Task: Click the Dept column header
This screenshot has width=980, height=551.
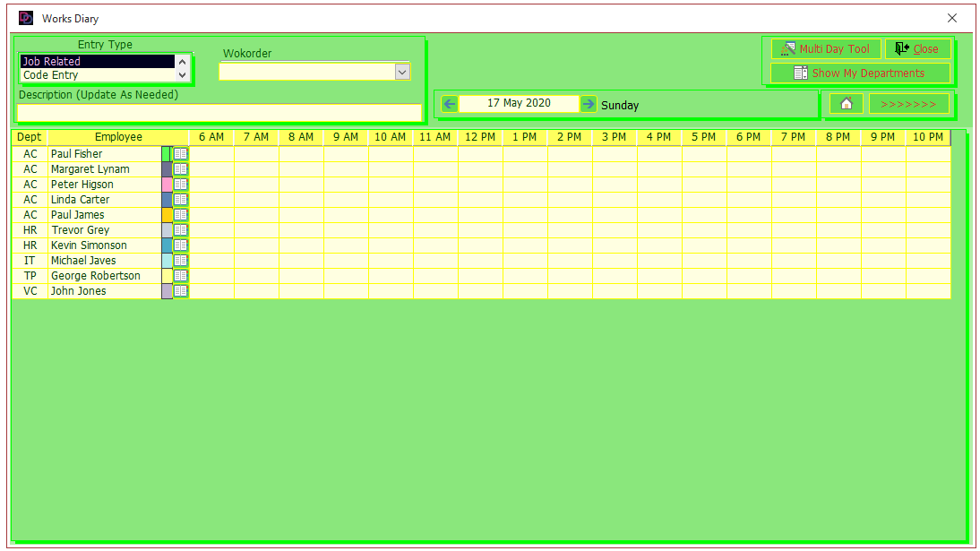Action: [30, 137]
